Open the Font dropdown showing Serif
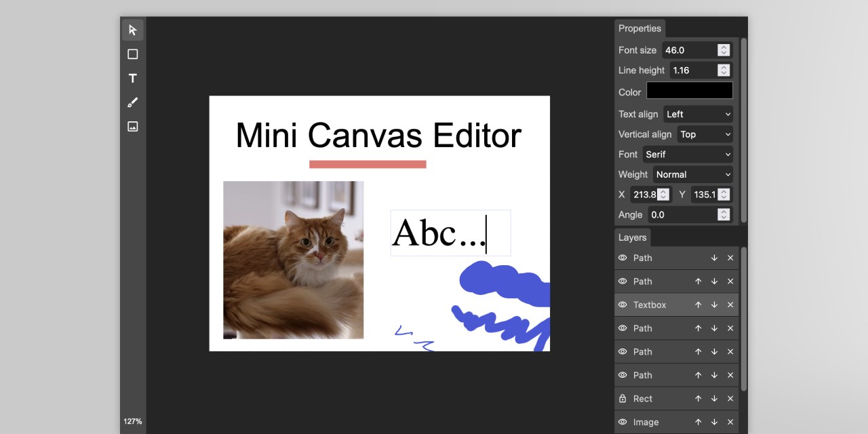The image size is (868, 434). pos(688,154)
